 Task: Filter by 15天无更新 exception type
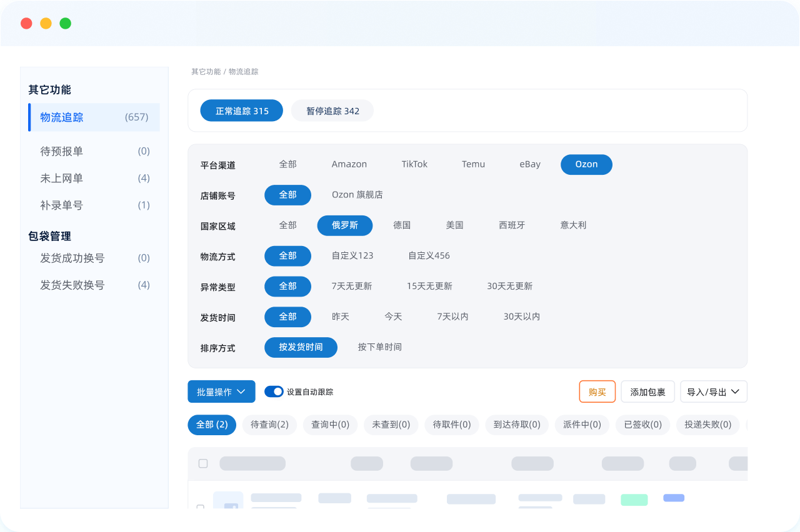429,287
